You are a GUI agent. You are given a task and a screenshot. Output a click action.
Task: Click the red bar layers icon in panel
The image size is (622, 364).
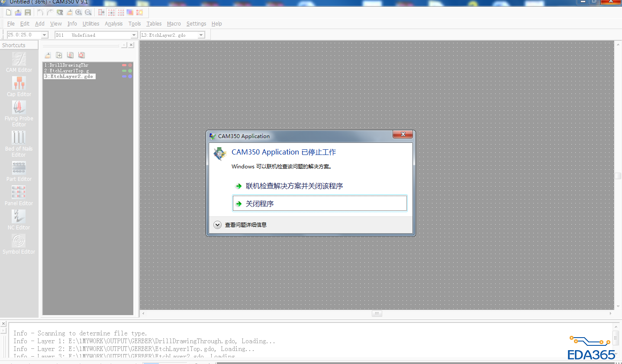pos(70,55)
